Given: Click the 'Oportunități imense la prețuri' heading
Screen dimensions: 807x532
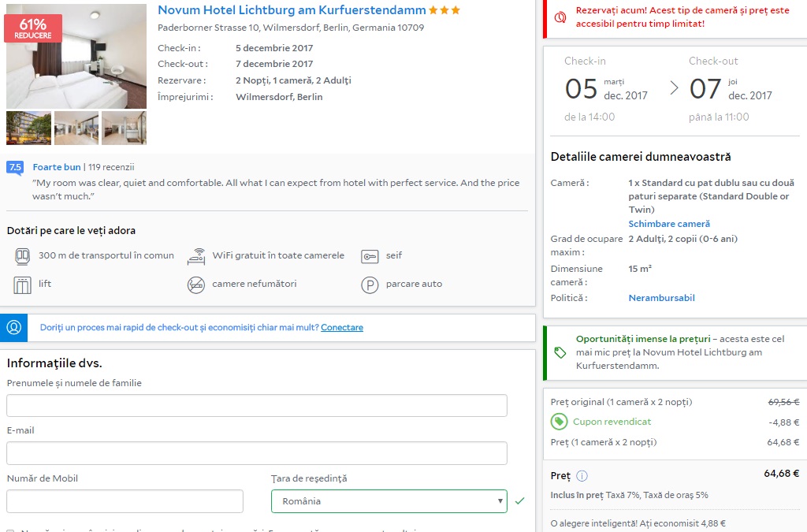Looking at the screenshot, I should 643,339.
